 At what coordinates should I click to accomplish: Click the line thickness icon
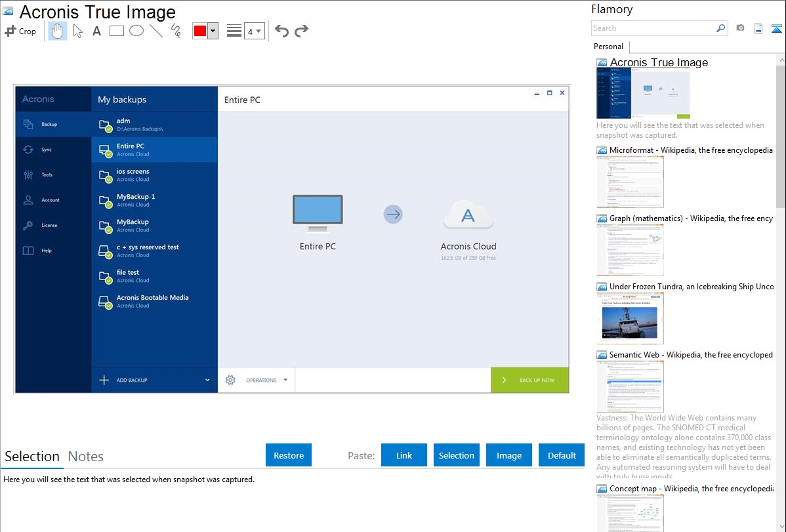pyautogui.click(x=234, y=31)
